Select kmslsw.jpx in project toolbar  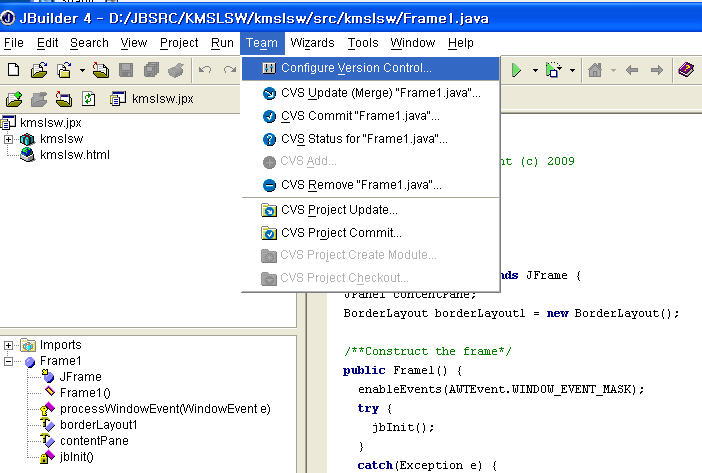tap(152, 99)
